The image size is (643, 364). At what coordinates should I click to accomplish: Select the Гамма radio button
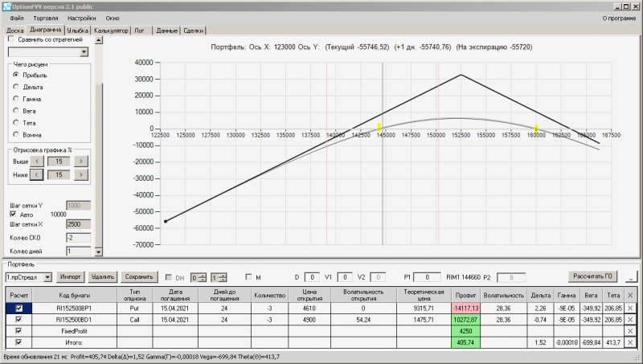coord(15,99)
